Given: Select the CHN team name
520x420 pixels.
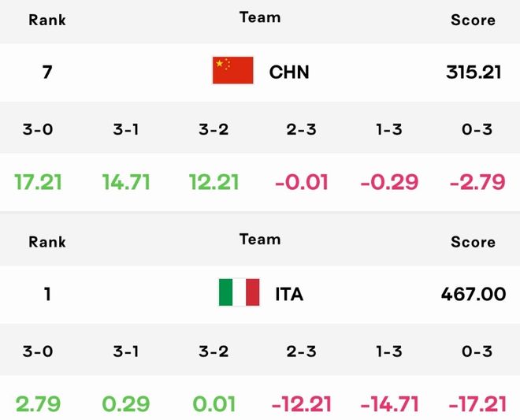Looking at the screenshot, I should (289, 72).
